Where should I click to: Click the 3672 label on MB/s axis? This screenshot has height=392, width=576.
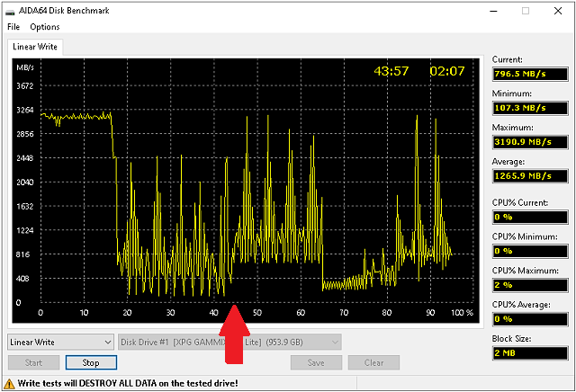pyautogui.click(x=24, y=86)
